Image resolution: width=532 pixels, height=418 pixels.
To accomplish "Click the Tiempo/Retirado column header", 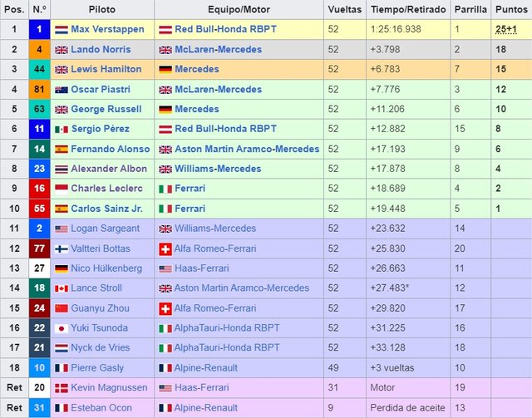I will pos(408,9).
